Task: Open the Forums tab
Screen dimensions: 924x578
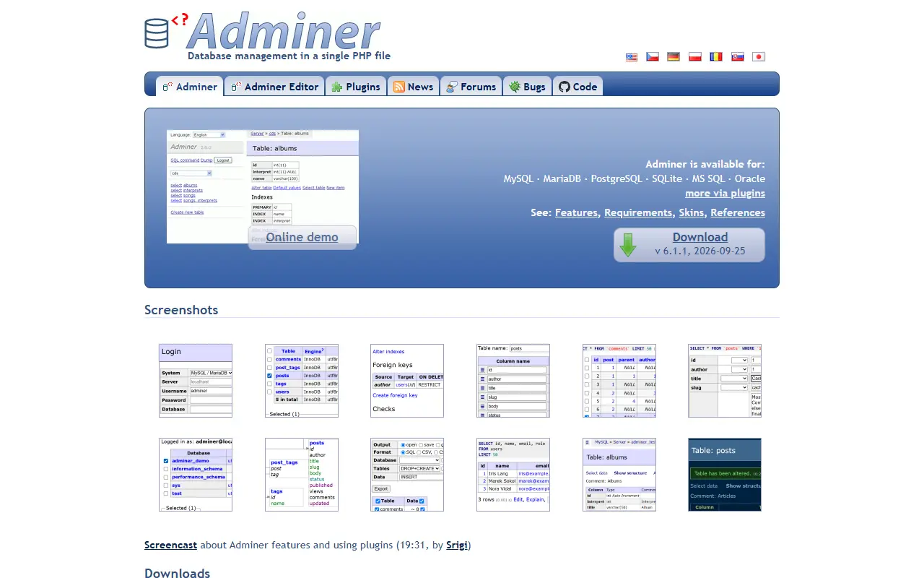Action: (471, 87)
